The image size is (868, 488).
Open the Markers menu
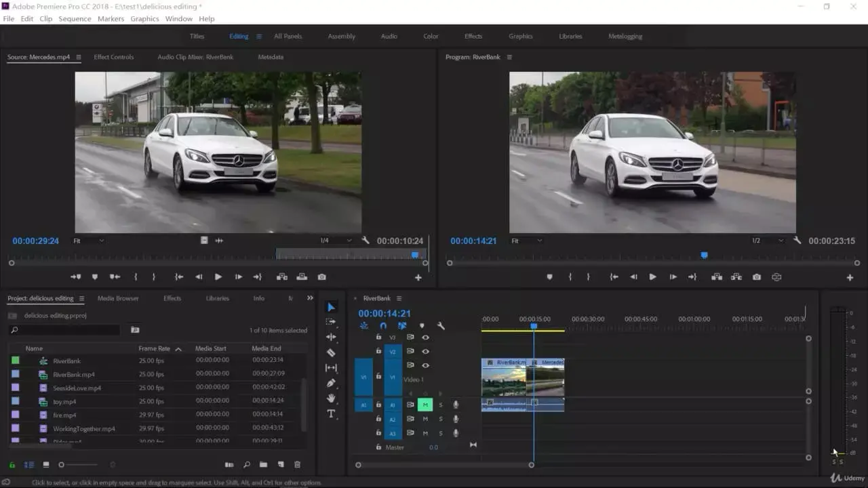(111, 19)
